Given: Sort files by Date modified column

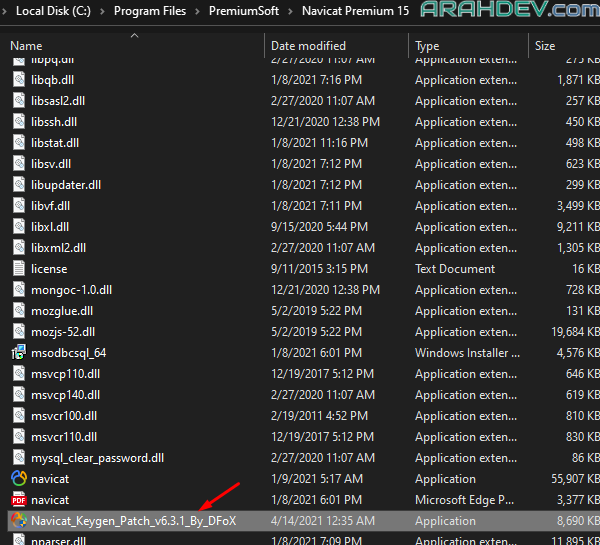Looking at the screenshot, I should pyautogui.click(x=308, y=46).
